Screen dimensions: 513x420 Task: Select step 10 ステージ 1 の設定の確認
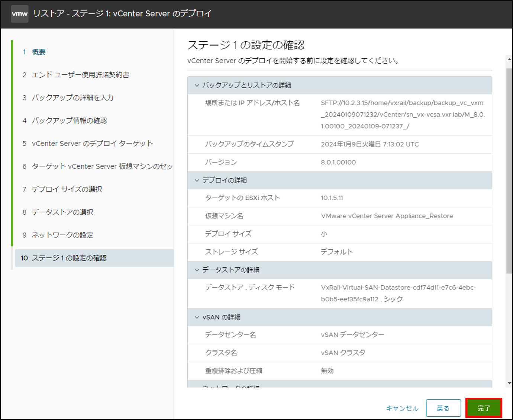coord(94,258)
